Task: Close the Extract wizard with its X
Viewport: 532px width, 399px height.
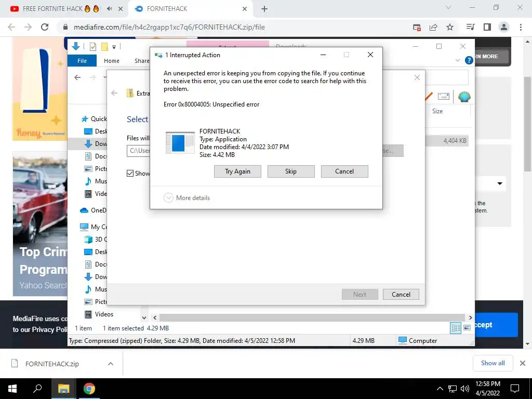Action: (417, 78)
